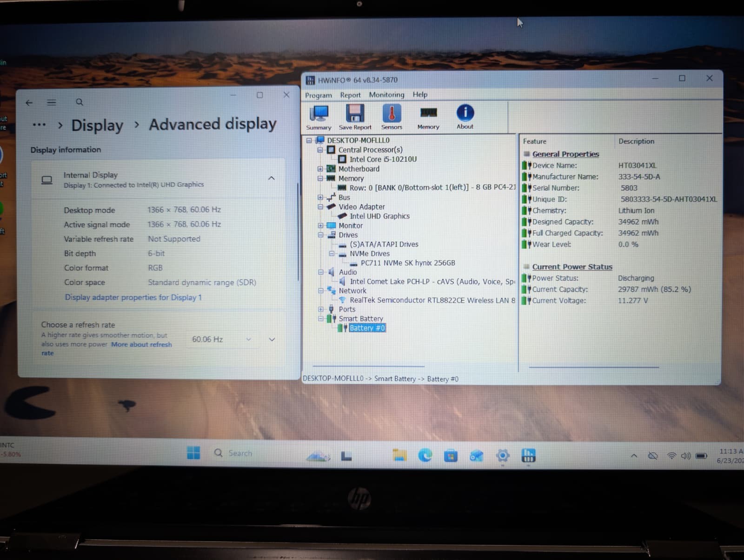
Task: Expand the Choose a refresh rate chevron
Action: [272, 340]
